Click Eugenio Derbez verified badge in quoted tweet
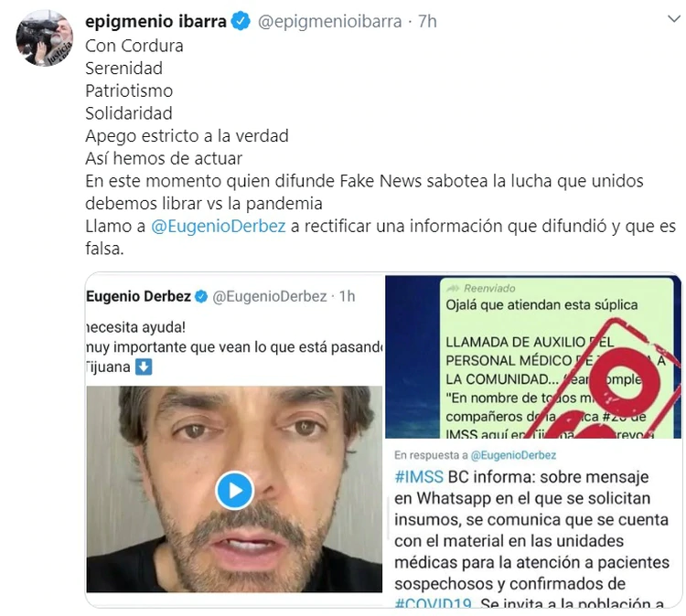 pos(201,296)
